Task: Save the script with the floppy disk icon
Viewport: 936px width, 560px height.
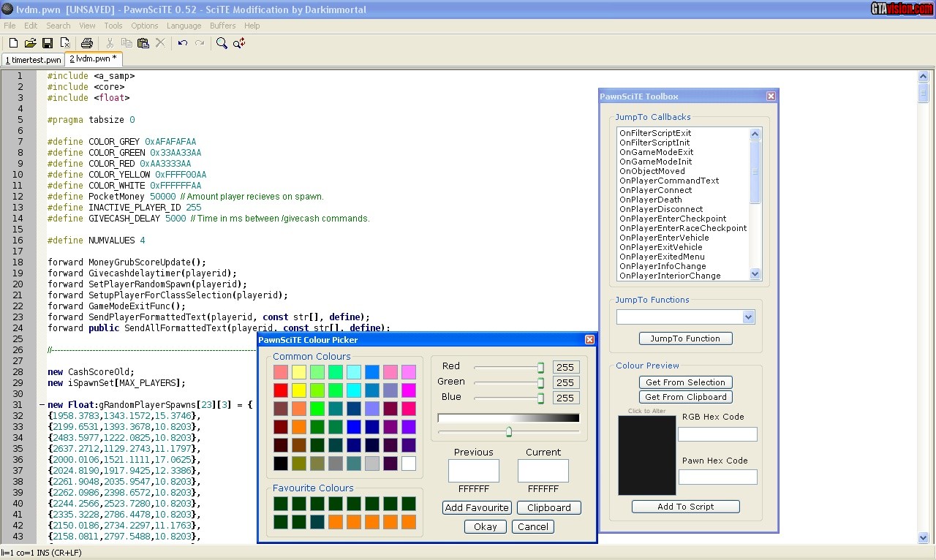Action: [48, 43]
